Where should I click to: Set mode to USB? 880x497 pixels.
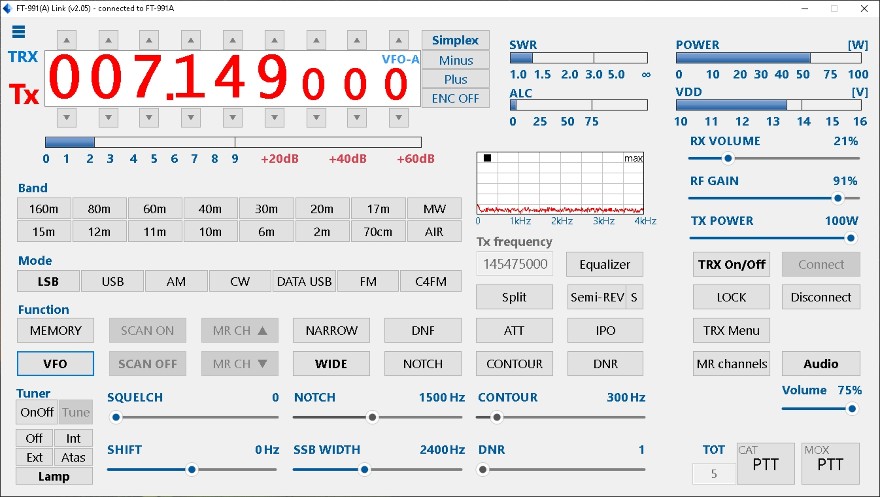click(112, 281)
